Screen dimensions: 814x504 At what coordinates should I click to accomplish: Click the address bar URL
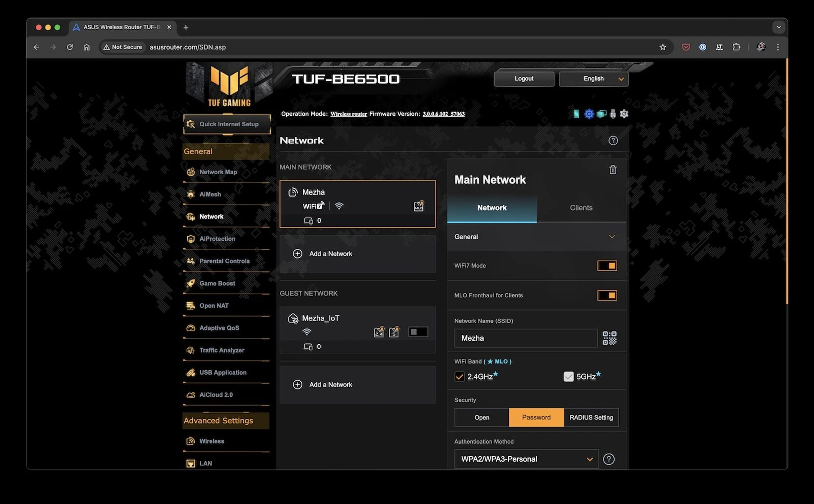(187, 47)
